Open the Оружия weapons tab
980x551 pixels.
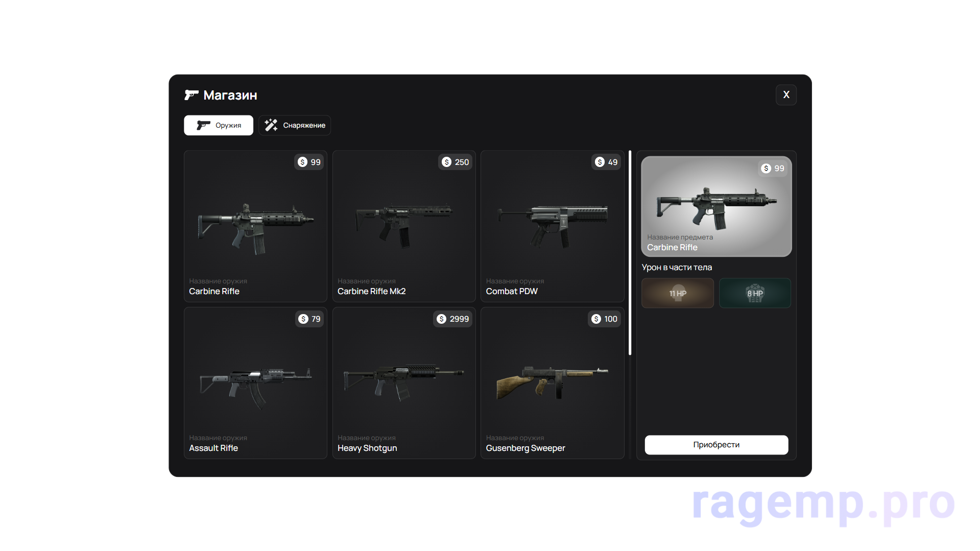coord(219,125)
